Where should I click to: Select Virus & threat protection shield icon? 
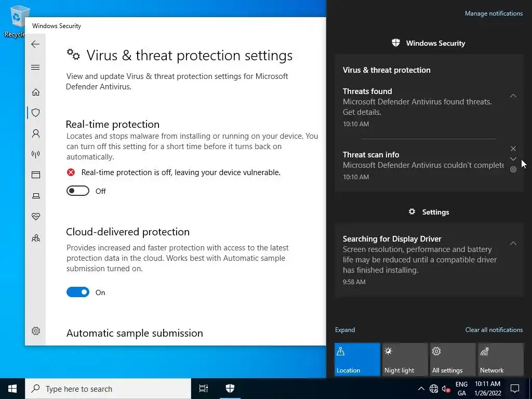[36, 113]
